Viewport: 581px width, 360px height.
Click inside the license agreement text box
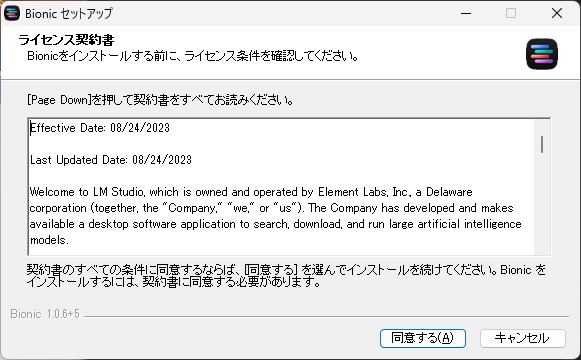(289, 187)
